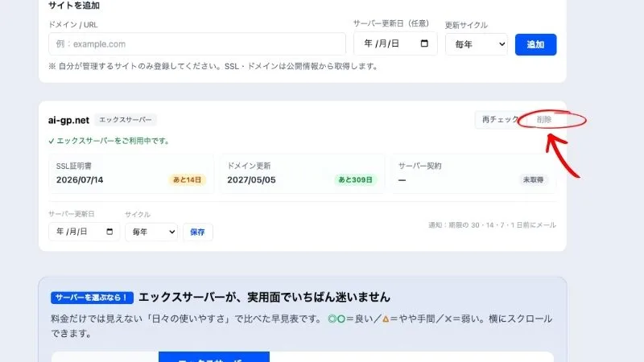Expand the 更新サイクル dropdown in add-site form
Viewport: 644px width, 362px height.
tap(477, 44)
